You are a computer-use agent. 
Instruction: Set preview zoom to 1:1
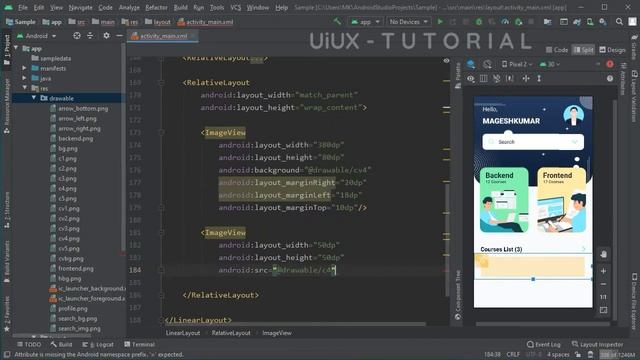(603, 297)
